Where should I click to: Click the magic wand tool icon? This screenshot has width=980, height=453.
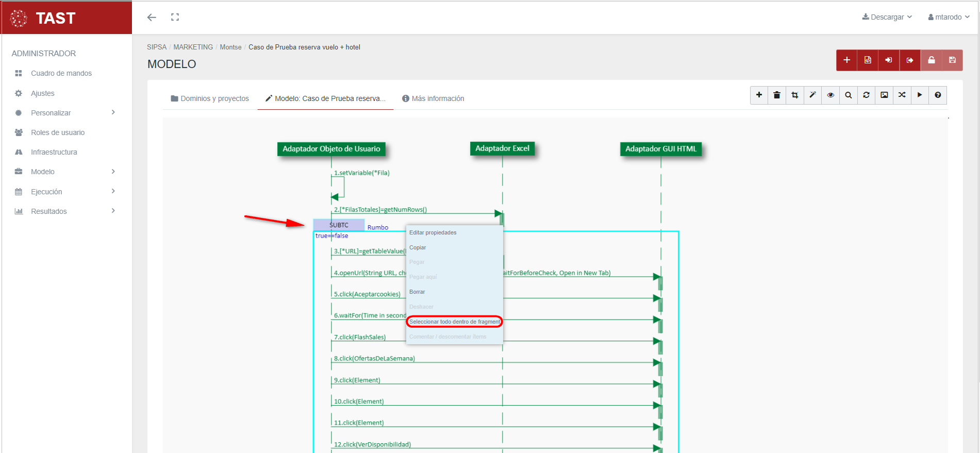[812, 95]
